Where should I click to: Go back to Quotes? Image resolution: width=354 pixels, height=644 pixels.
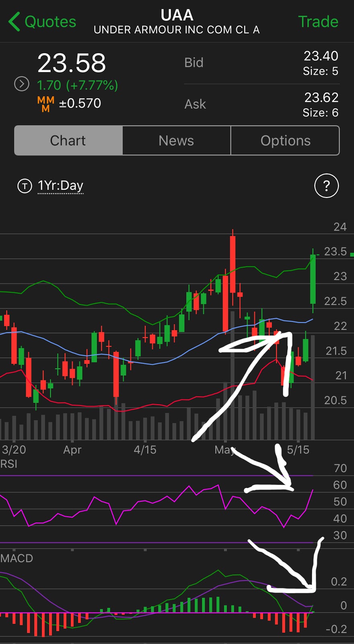(x=50, y=22)
